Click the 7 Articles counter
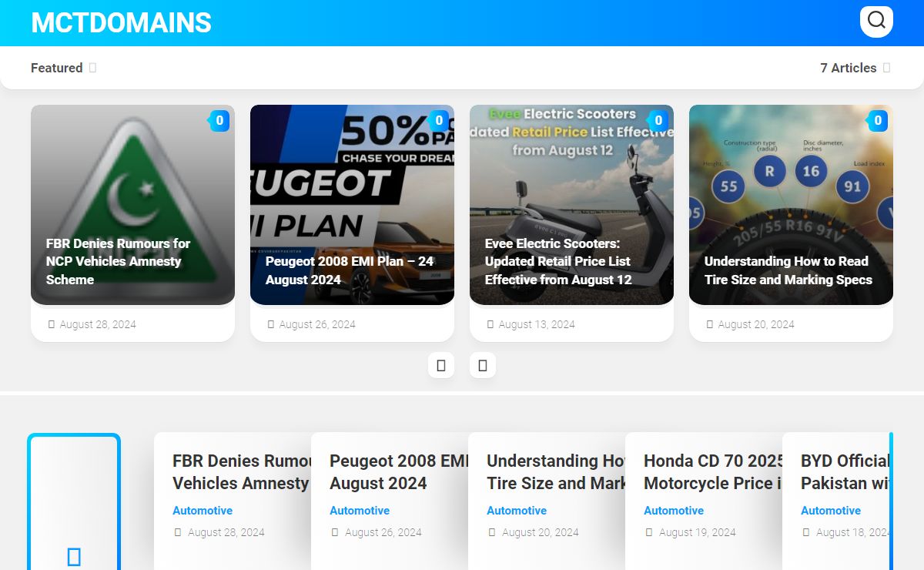 click(848, 68)
